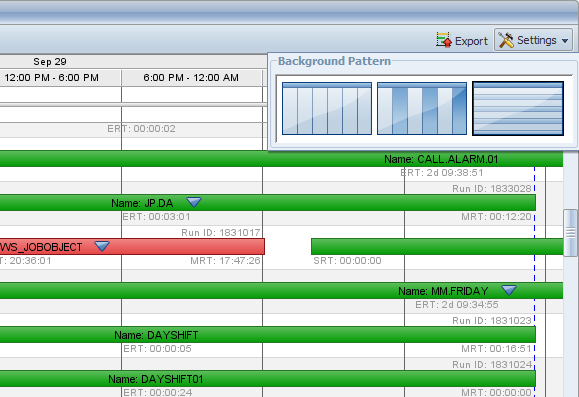Viewport: 579px width, 397px height.
Task: Click the Run ID: 1833028 label
Action: (x=492, y=189)
